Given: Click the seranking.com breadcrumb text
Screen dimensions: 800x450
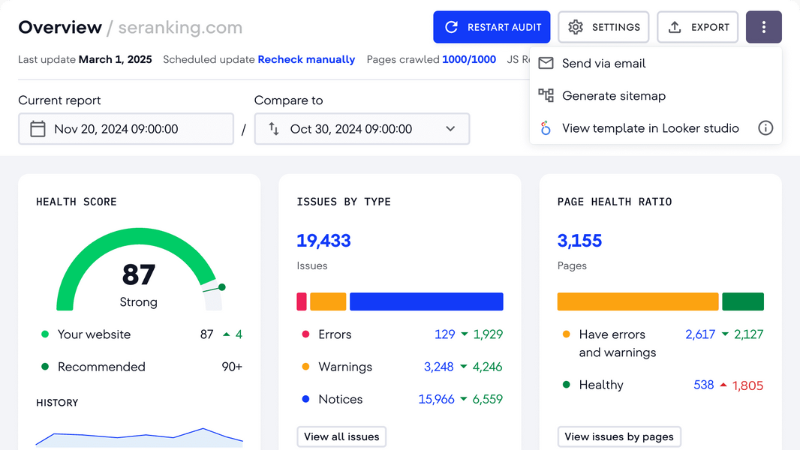Looking at the screenshot, I should tap(180, 28).
